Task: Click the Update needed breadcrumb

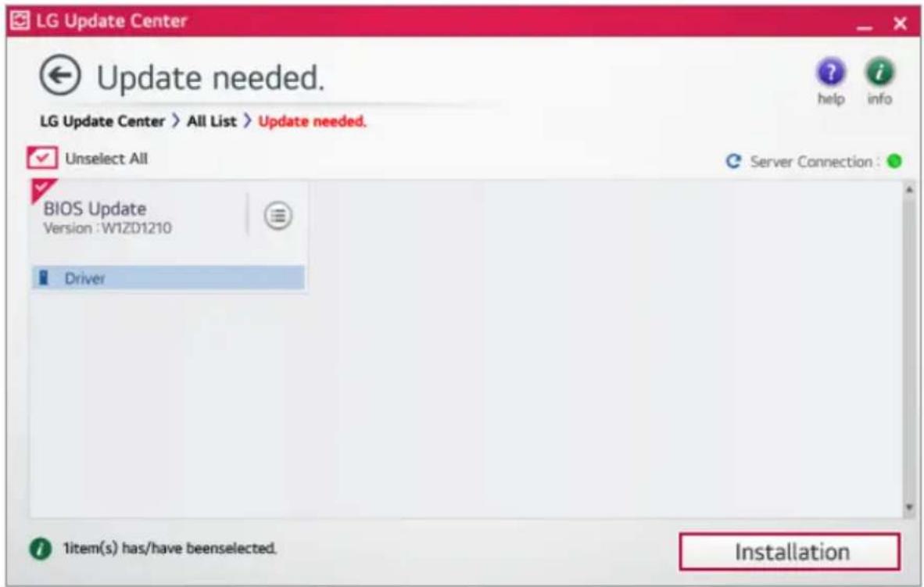Action: [313, 121]
